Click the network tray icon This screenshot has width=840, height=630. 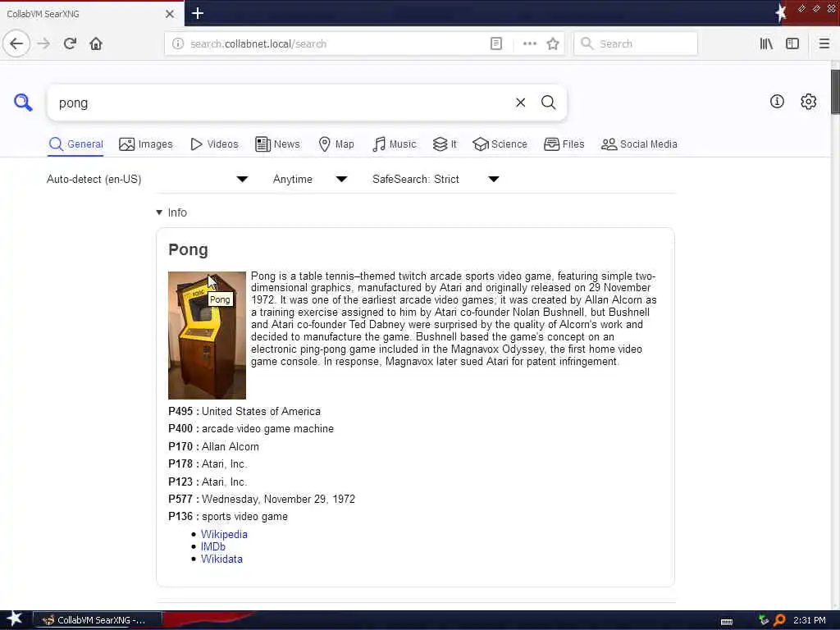click(x=764, y=620)
